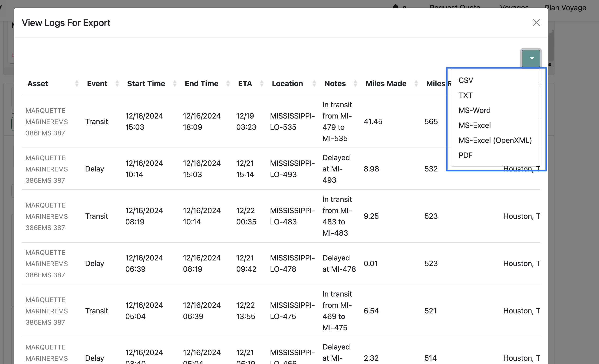Screen dimensions: 599x364
Task: Collapse the green export dropdown button
Action: click(531, 58)
